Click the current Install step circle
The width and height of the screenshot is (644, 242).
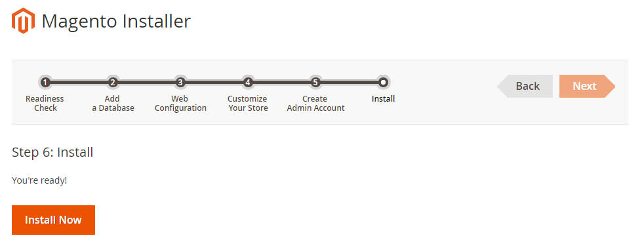click(x=383, y=82)
